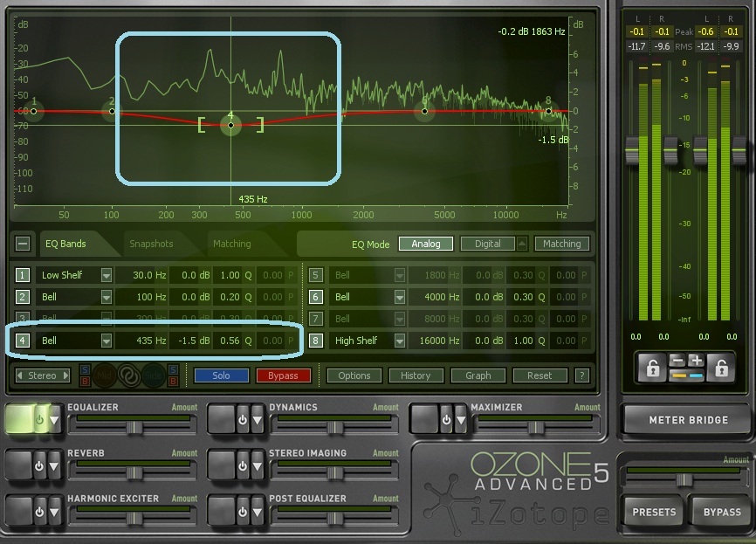Screen dimensions: 756x544
Task: Click the Equalizer Amount slider handle
Action: click(134, 427)
